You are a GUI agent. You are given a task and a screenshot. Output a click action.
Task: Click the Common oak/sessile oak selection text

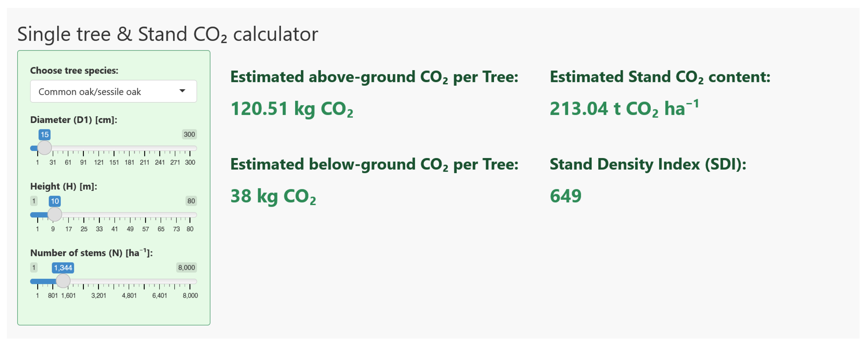(90, 92)
